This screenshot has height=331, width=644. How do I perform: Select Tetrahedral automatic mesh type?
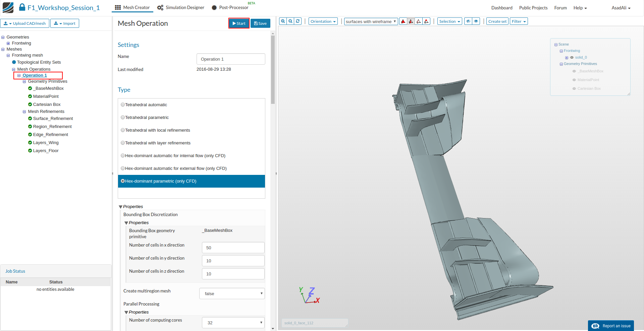123,105
